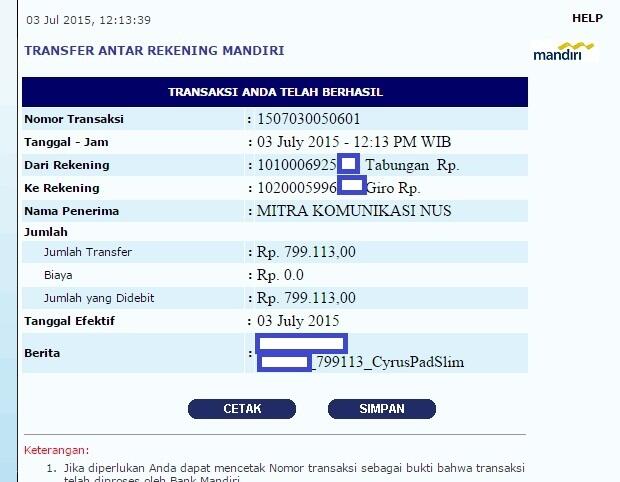Screen dimensions: 620x482
Task: Click the Biaya value 'Rp. 0.0'
Action: 280,275
